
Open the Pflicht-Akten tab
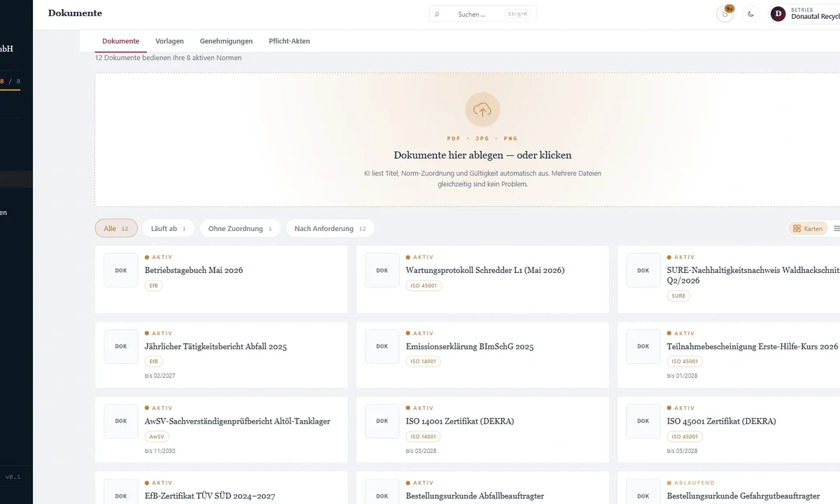(x=289, y=41)
